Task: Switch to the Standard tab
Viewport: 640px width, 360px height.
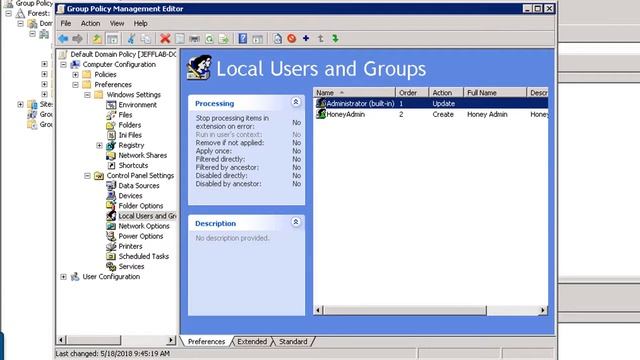Action: click(x=293, y=342)
